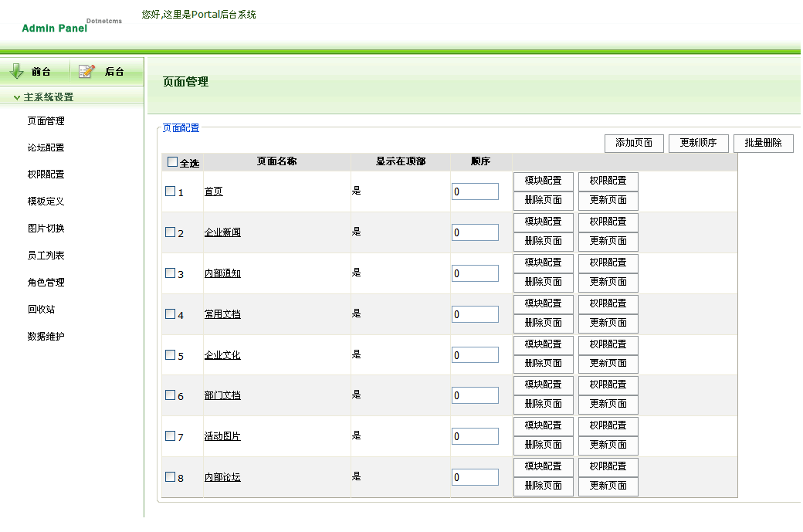Click 更新页面 for the 内部论坛 row
The height and width of the screenshot is (532, 803).
[608, 486]
